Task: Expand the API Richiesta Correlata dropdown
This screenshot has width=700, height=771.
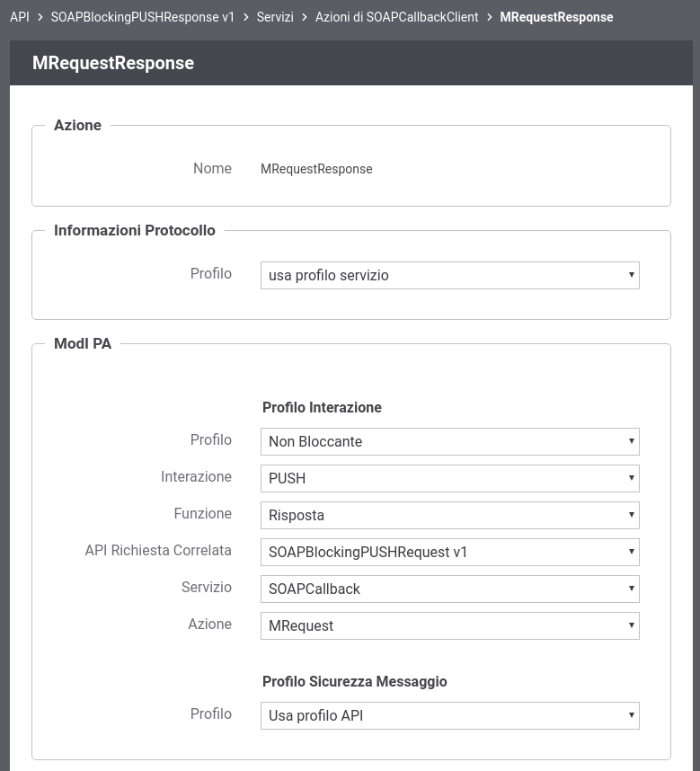Action: point(450,552)
